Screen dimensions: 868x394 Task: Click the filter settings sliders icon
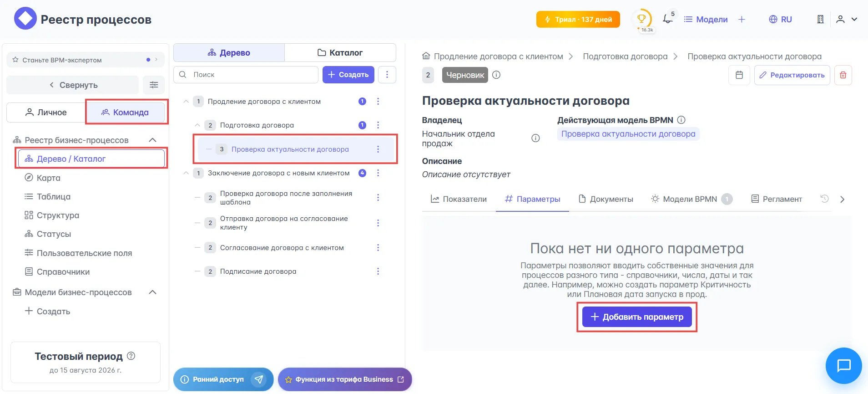point(154,85)
